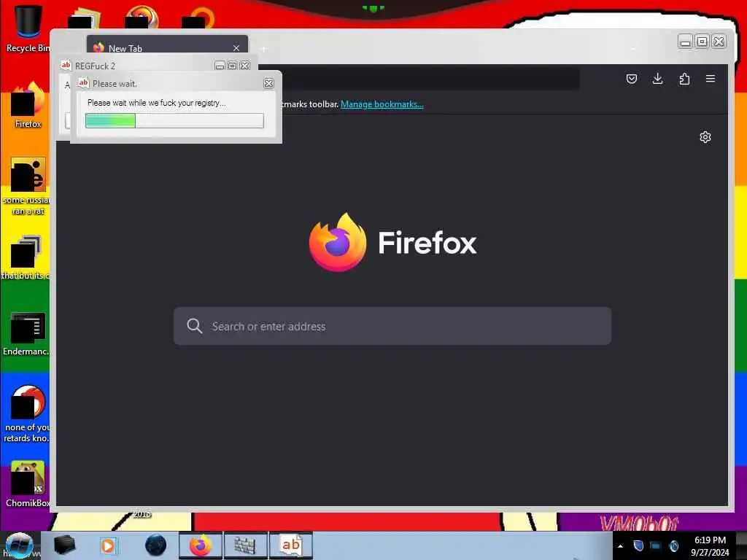Click the registry progress bar
This screenshot has height=560, width=747.
tap(174, 121)
